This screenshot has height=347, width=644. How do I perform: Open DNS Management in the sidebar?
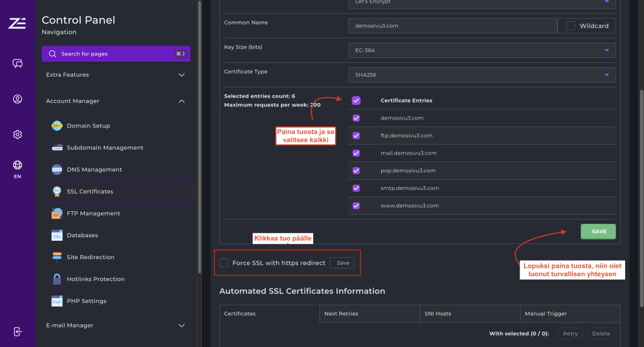point(94,170)
